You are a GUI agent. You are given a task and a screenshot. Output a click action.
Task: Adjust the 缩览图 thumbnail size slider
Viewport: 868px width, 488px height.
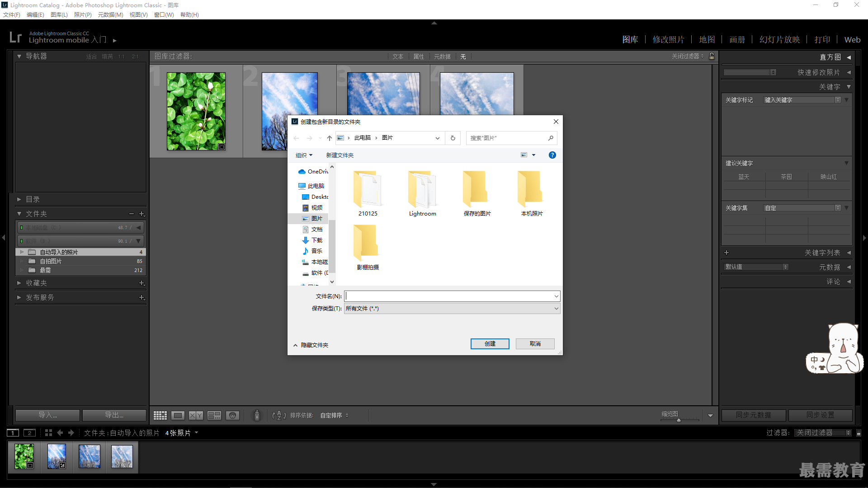[679, 420]
